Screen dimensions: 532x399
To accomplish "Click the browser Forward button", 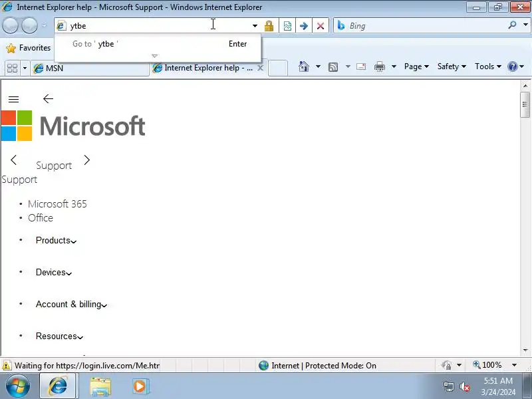I will coord(29,25).
